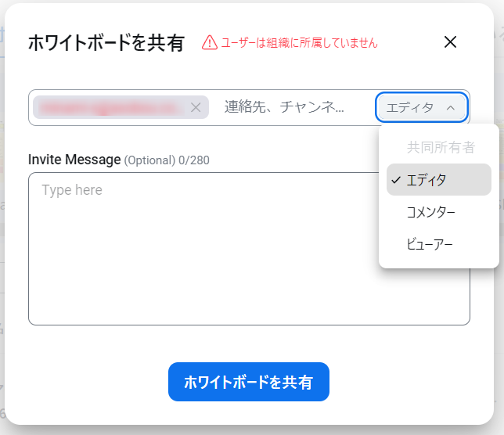Click the Invite Message label
The height and width of the screenshot is (435, 504).
(x=74, y=160)
